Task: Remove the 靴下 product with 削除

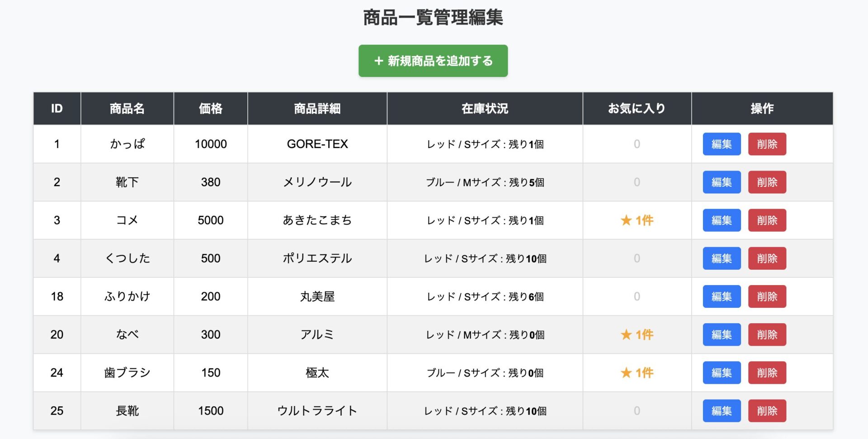Action: tap(767, 182)
